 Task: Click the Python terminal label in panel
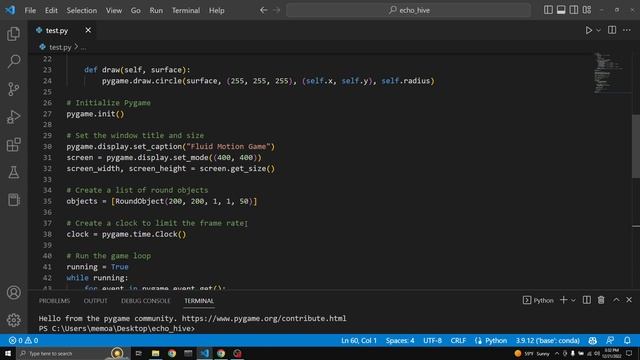tap(538, 300)
